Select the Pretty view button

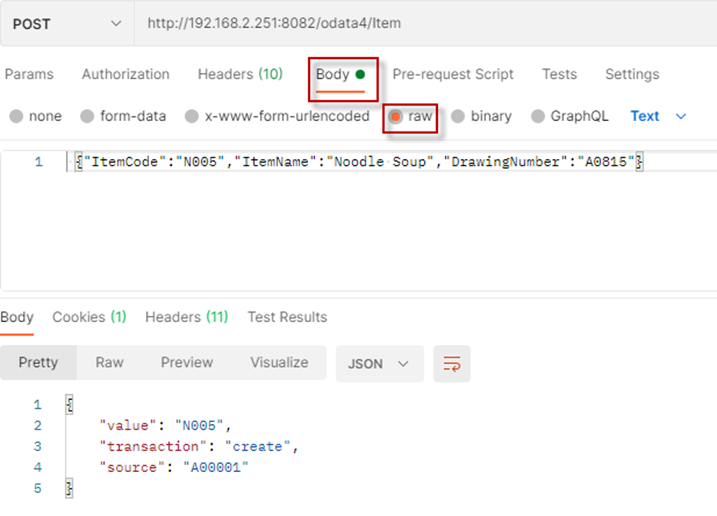[x=38, y=363]
